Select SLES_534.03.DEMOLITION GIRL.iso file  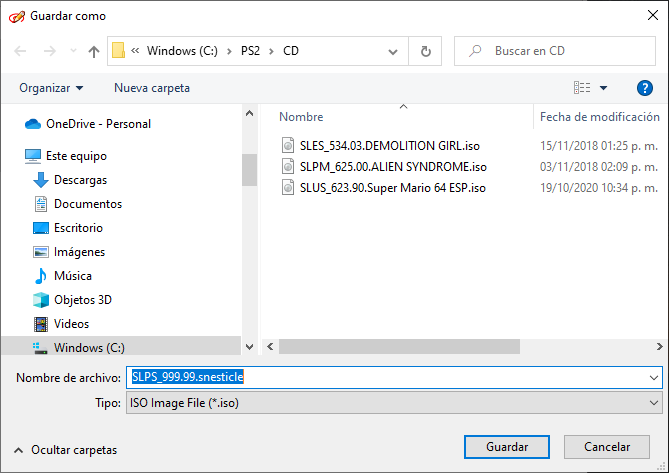coord(390,146)
